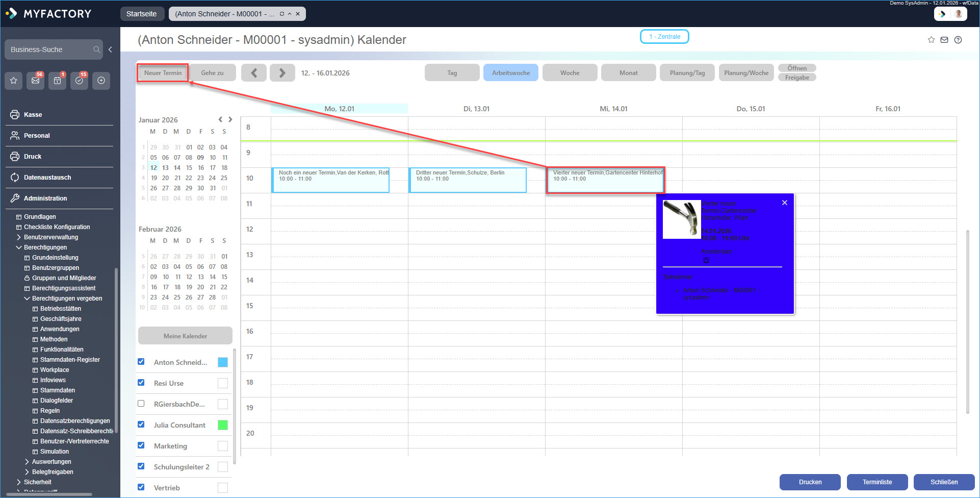
Task: Switch calendar to Planung/Woche view
Action: pos(746,73)
